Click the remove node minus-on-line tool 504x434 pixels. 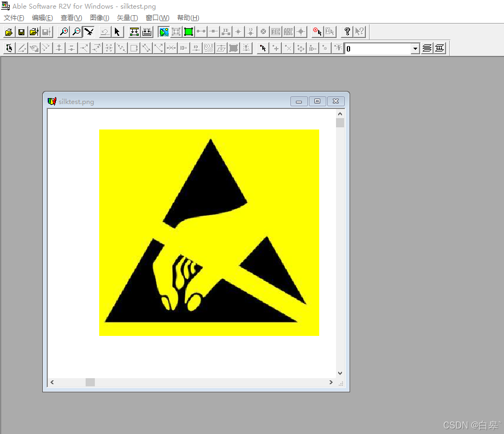[x=72, y=48]
